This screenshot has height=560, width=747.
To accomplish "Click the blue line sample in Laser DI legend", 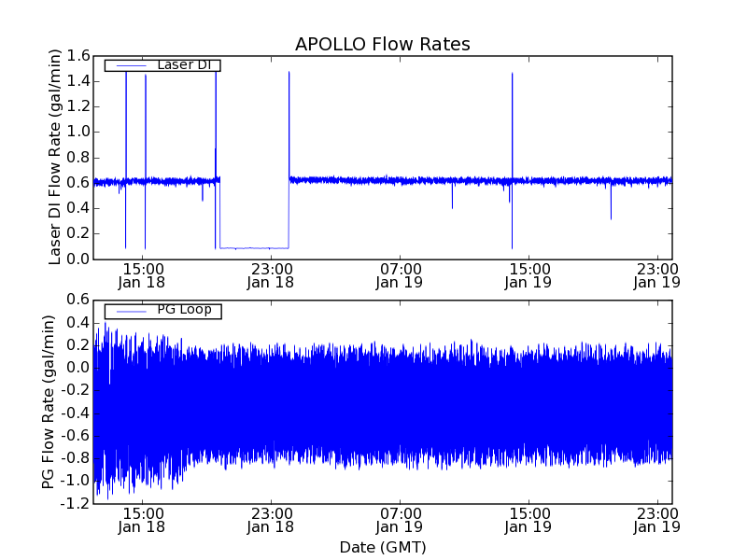I will click(131, 65).
